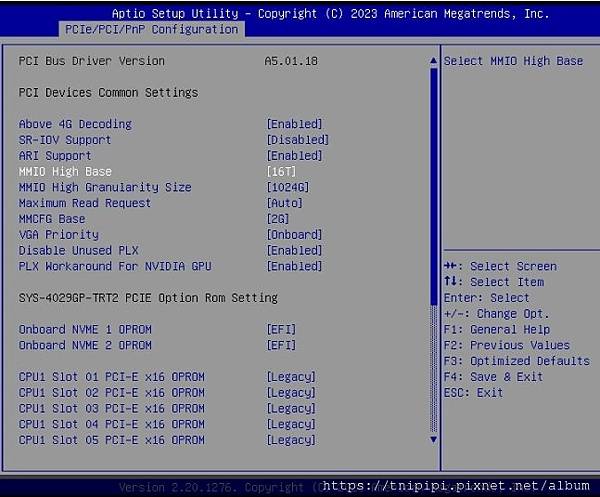
Task: Open MMIO High Base 16T option
Action: 280,172
